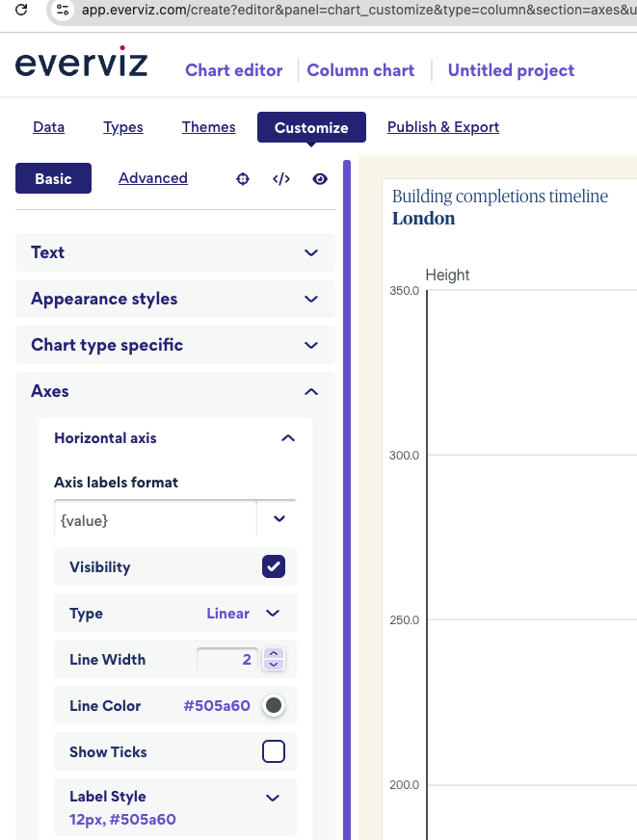Image resolution: width=637 pixels, height=840 pixels.
Task: Expand the Text section
Action: tap(174, 252)
